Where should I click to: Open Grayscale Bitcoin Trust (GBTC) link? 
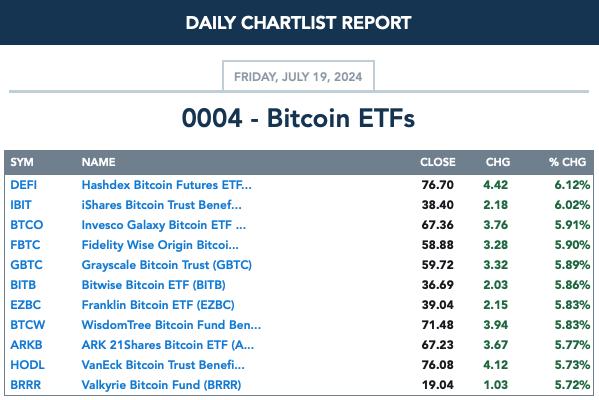(x=167, y=265)
